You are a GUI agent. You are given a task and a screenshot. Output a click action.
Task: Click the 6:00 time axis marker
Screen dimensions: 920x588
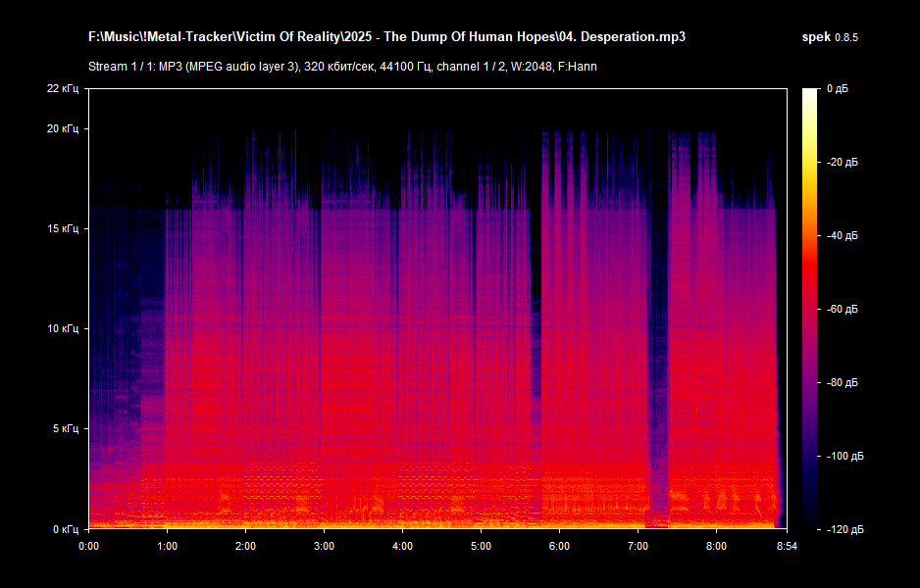[x=559, y=546]
